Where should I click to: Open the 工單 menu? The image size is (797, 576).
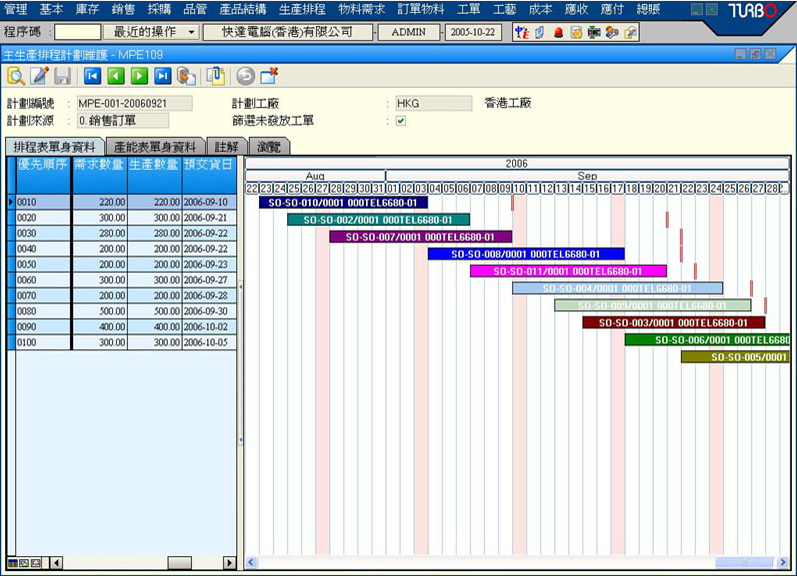(x=469, y=9)
